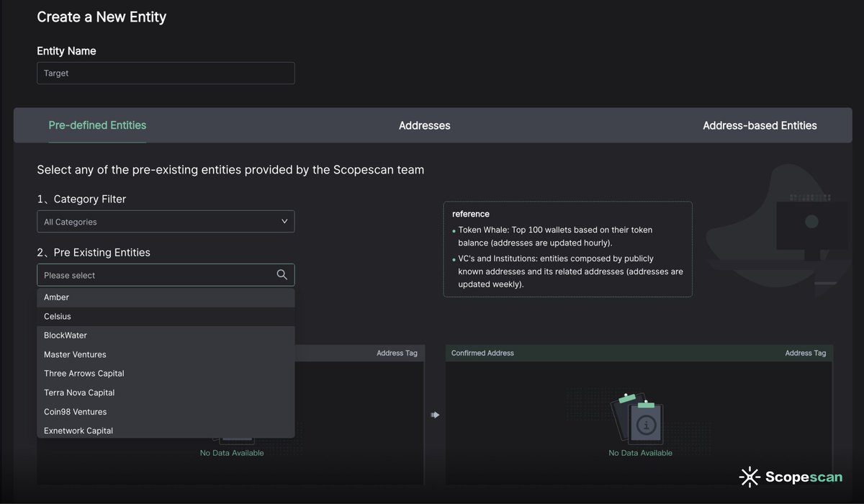The height and width of the screenshot is (504, 864).
Task: Choose Master Ventures in the dropdown list
Action: (x=166, y=354)
